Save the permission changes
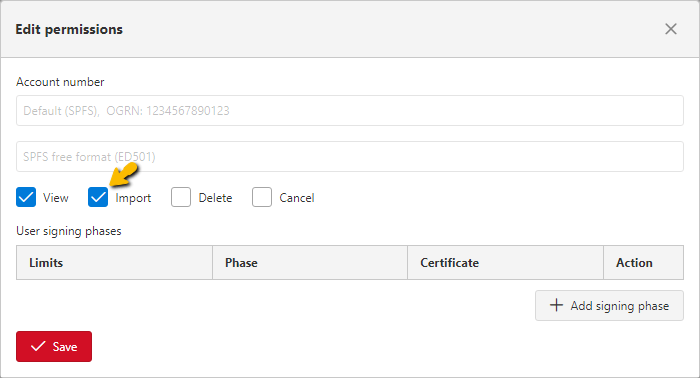 point(54,346)
